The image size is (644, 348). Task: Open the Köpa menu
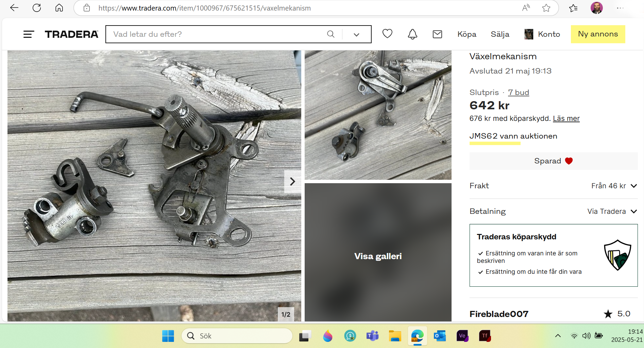(x=467, y=34)
